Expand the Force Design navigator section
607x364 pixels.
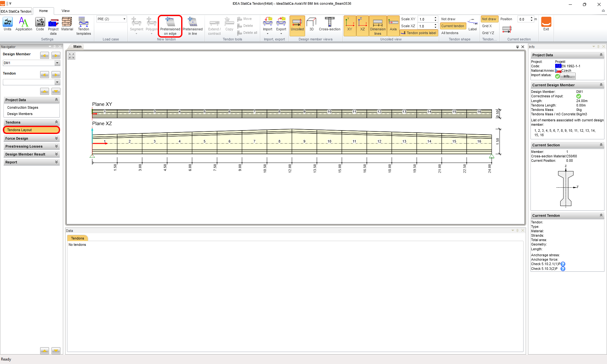31,138
